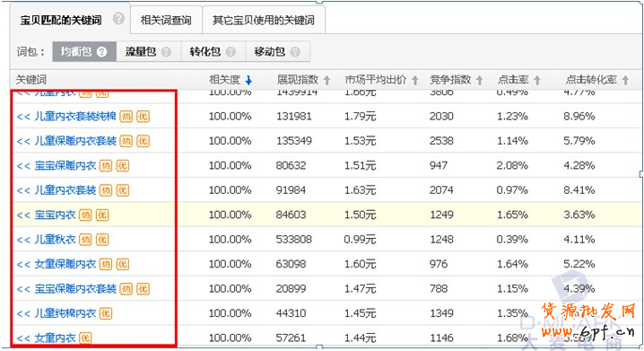
Task: Click help icon next to 流量包
Action: point(166,52)
